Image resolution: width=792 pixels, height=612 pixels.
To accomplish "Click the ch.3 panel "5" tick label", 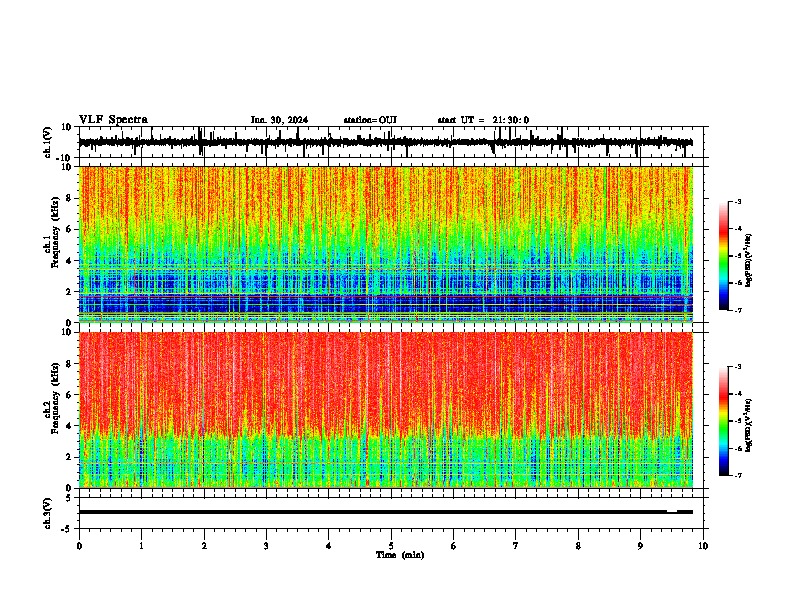I will click(70, 498).
